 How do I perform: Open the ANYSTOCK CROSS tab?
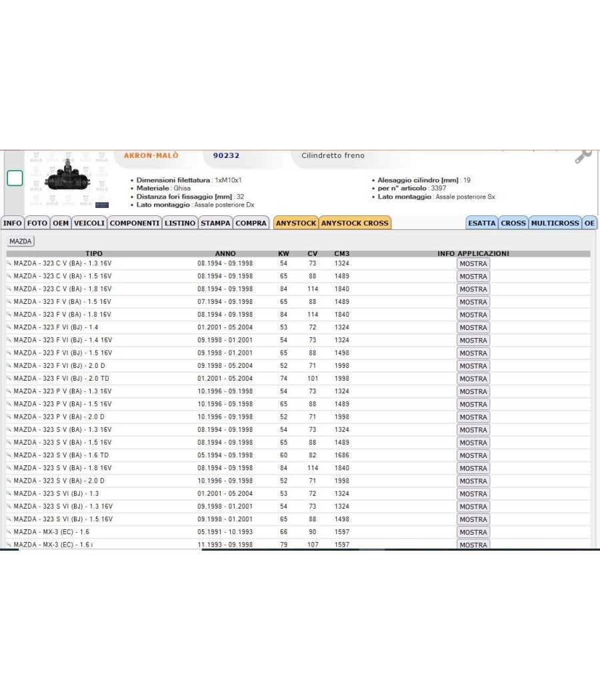click(x=355, y=223)
